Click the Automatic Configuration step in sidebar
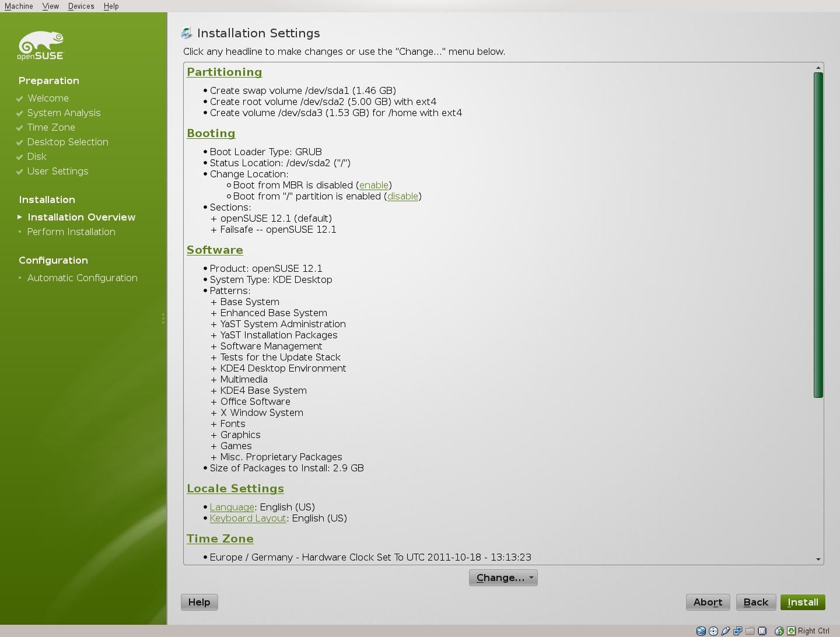 coord(82,278)
